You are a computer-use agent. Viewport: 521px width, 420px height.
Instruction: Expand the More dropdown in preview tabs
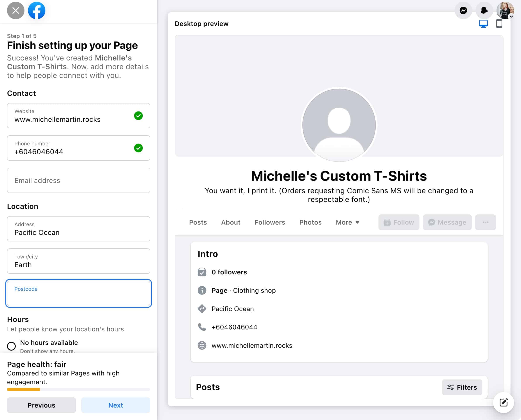347,222
